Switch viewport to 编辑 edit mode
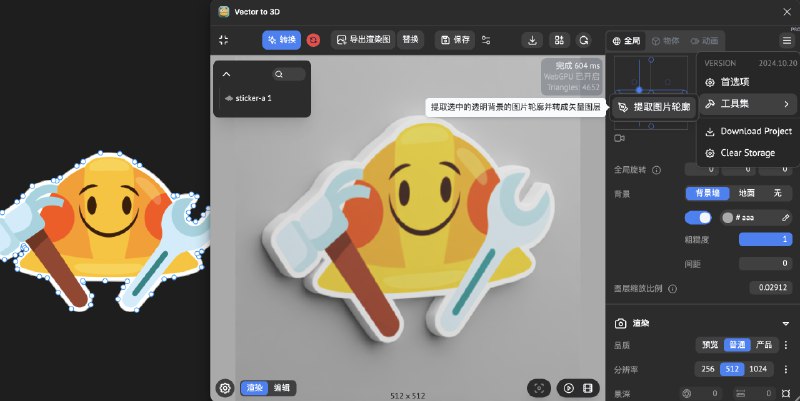The height and width of the screenshot is (401, 800). click(281, 388)
